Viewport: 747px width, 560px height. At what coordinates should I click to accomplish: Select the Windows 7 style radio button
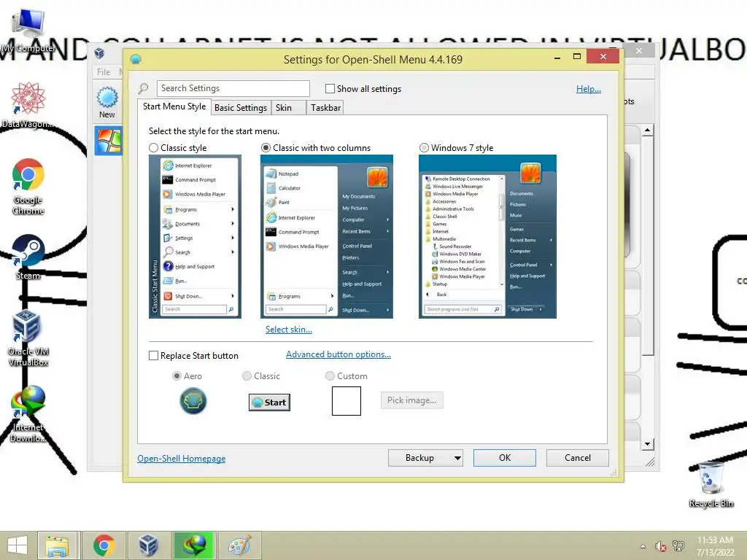point(424,148)
